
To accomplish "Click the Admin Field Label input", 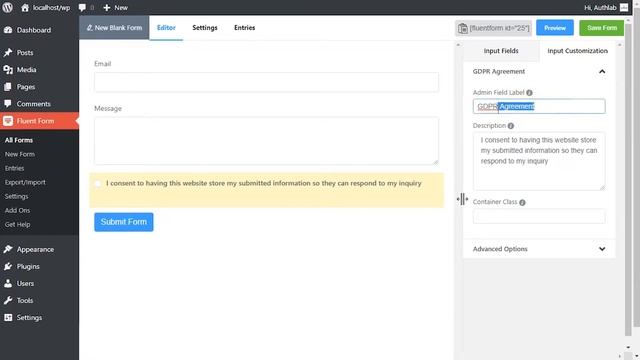I will point(539,106).
